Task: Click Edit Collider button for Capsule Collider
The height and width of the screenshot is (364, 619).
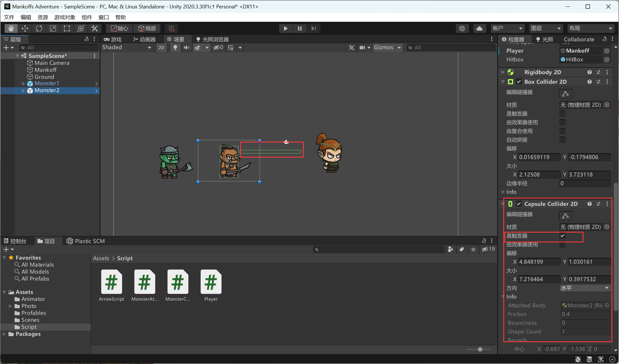Action: click(566, 216)
